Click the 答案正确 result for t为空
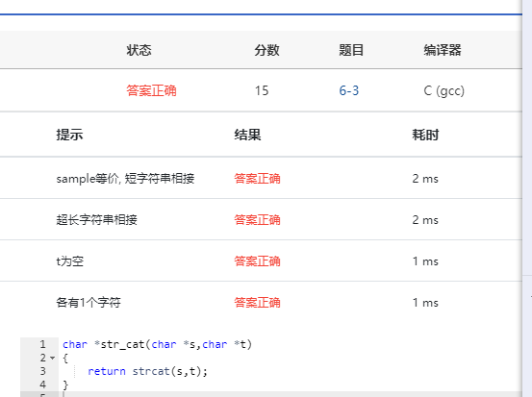532x397 pixels. pyautogui.click(x=257, y=261)
